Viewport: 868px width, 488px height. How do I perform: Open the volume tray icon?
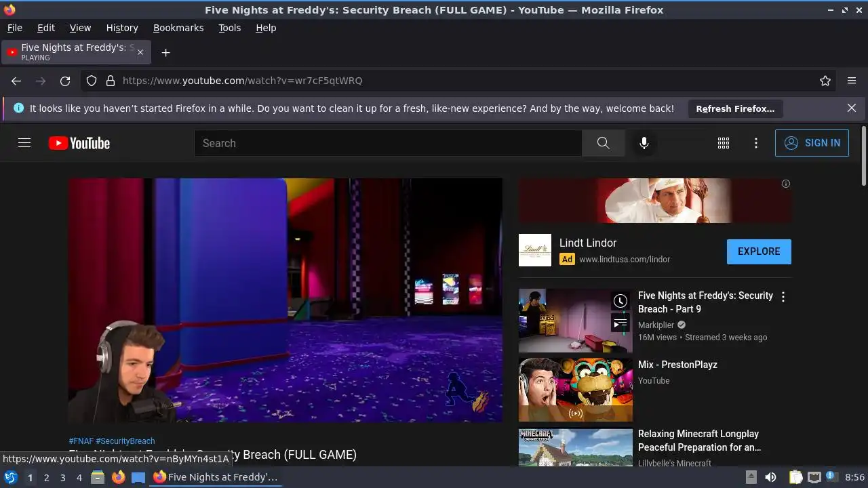[770, 477]
